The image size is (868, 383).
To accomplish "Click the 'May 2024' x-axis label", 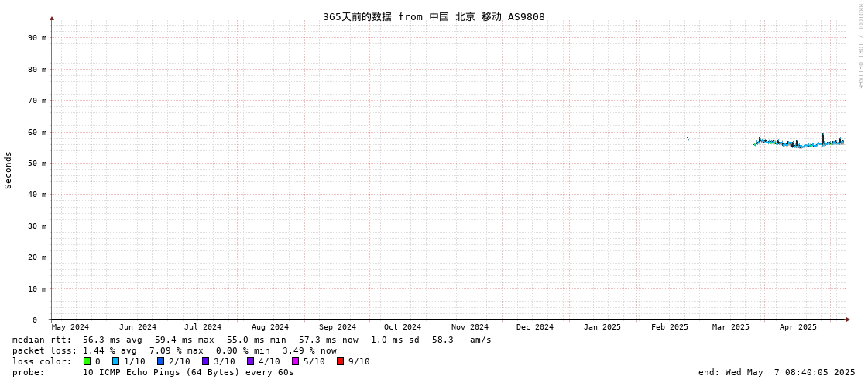I will 70,327.
